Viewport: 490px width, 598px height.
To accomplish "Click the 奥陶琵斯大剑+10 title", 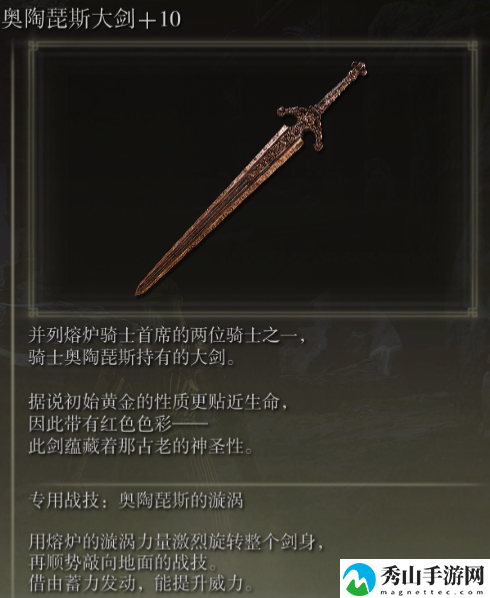I will 92,18.
